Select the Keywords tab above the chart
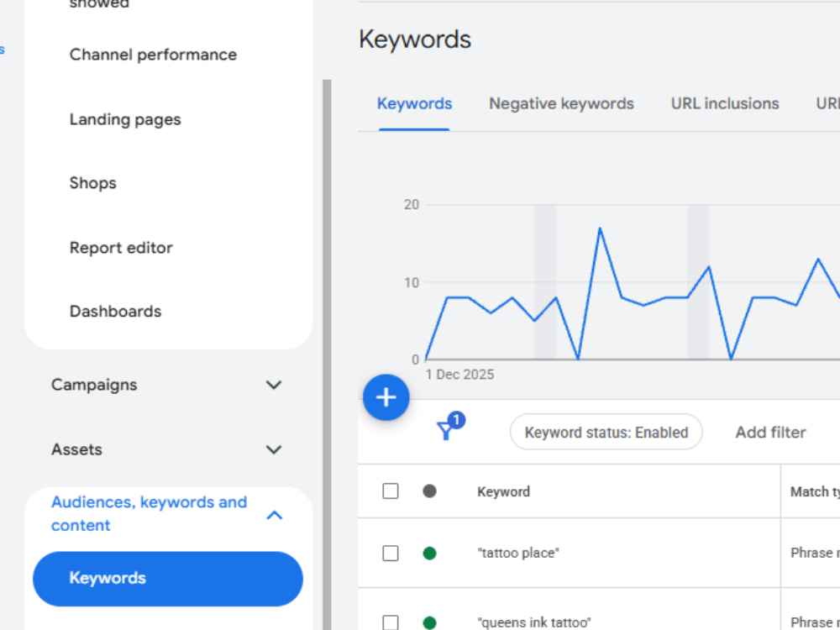The width and height of the screenshot is (840, 630). click(415, 103)
